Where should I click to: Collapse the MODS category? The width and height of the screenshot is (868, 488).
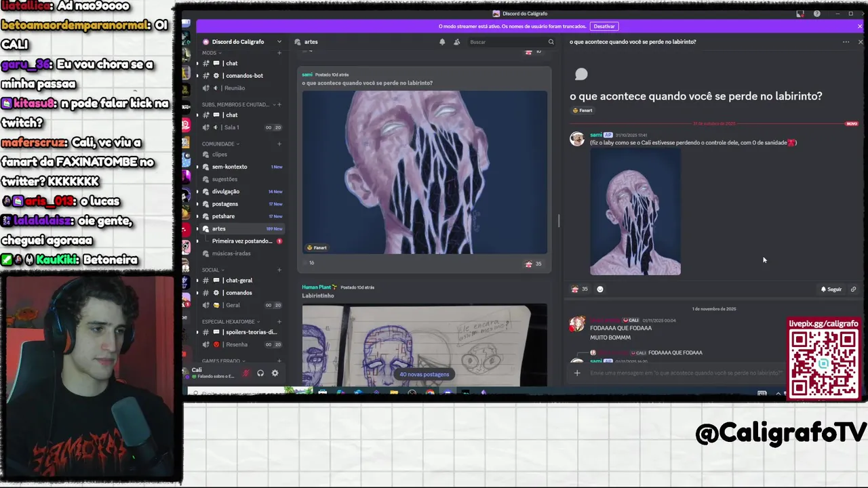point(212,53)
